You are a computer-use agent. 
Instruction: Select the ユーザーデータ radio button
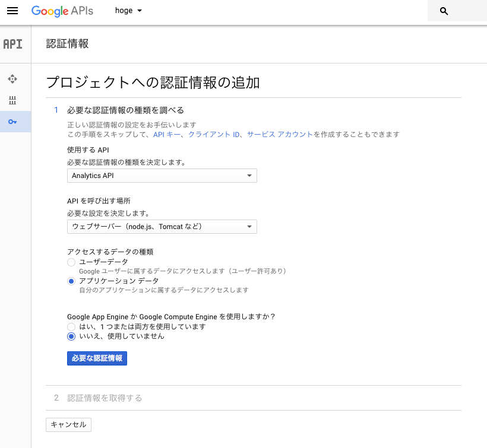pyautogui.click(x=71, y=262)
